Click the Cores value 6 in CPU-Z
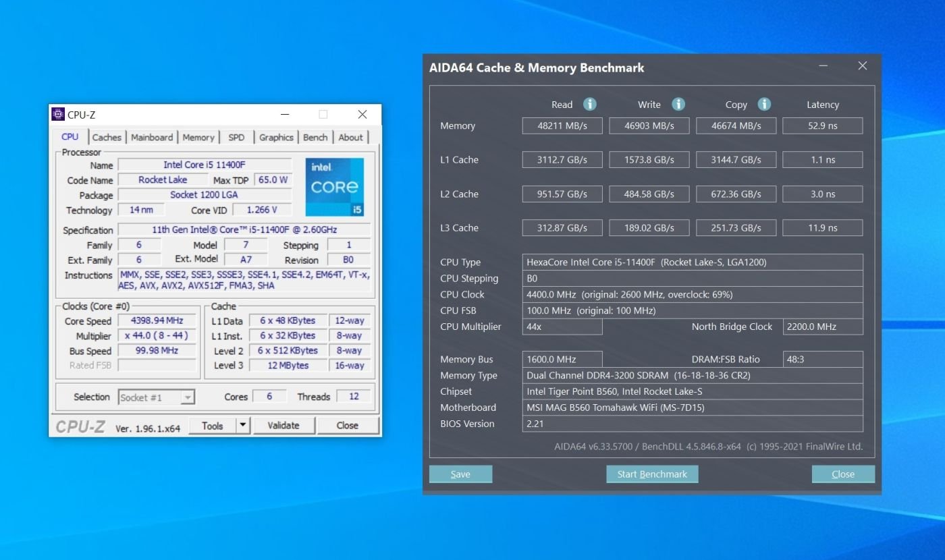 [x=269, y=396]
